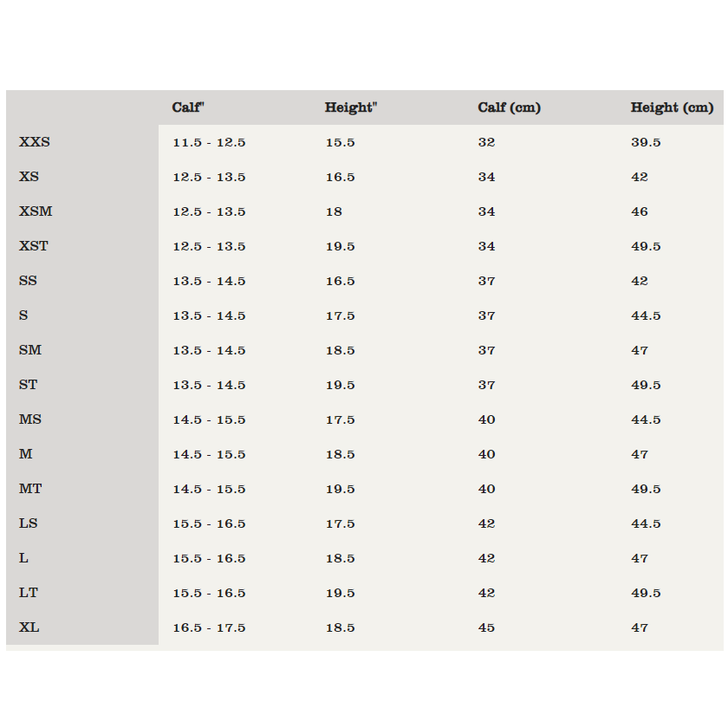Select the 39.5 height cm value

pyautogui.click(x=646, y=142)
